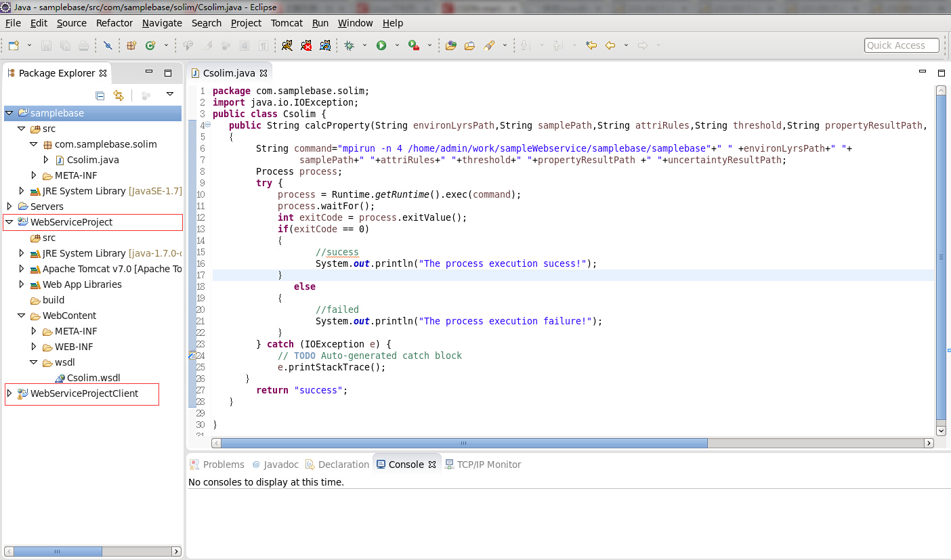The height and width of the screenshot is (560, 951).
Task: Expand the WEB-INF folder
Action: coord(34,347)
